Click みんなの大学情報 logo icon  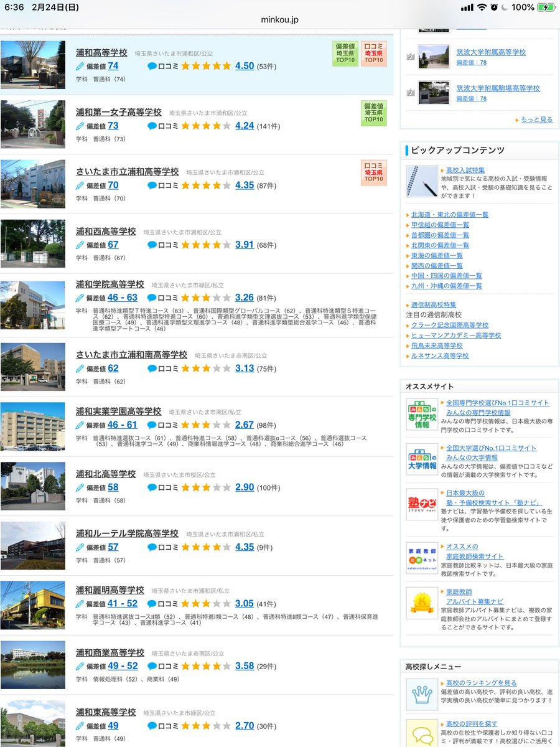[x=422, y=459]
